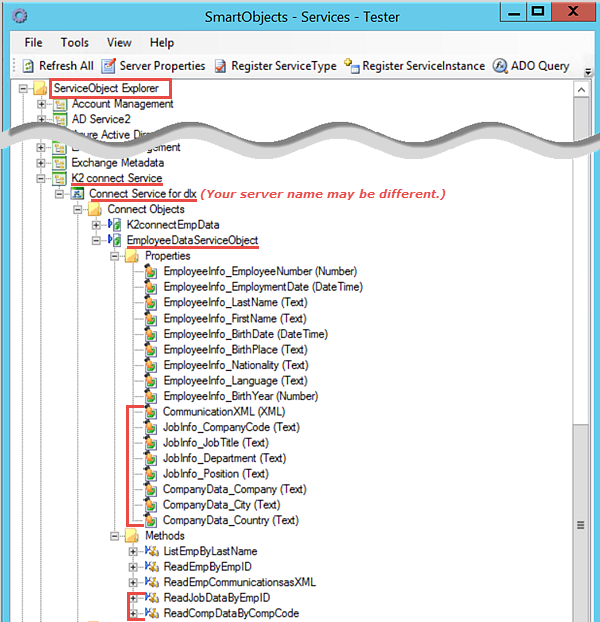
Task: Open the Help menu
Action: coord(161,43)
